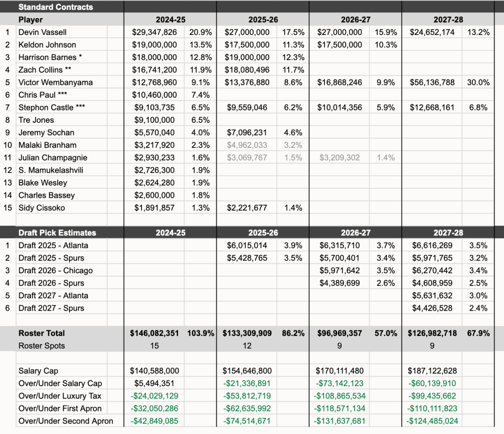Click the Roster Spots count of 15
This screenshot has height=434, width=504.
point(154,346)
